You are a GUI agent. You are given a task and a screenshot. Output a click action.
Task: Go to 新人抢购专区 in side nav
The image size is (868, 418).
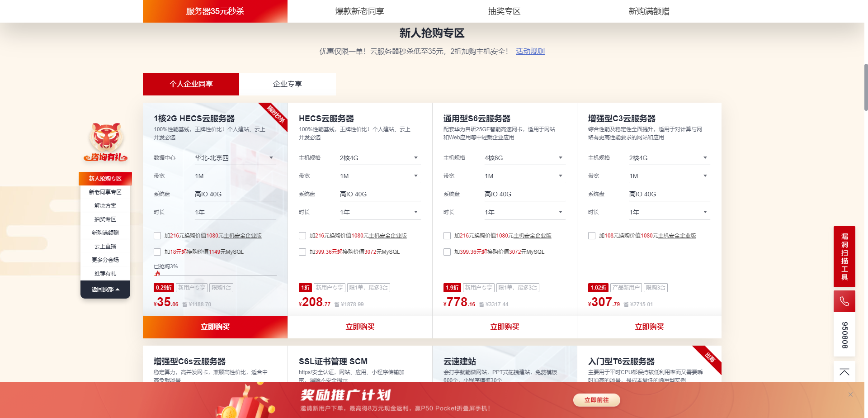pyautogui.click(x=105, y=179)
